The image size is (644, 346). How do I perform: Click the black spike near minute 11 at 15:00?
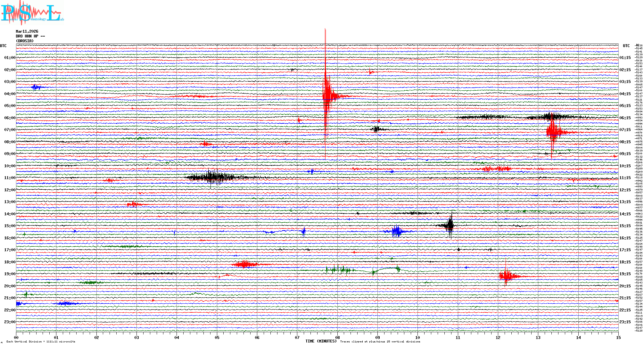[x=450, y=225]
